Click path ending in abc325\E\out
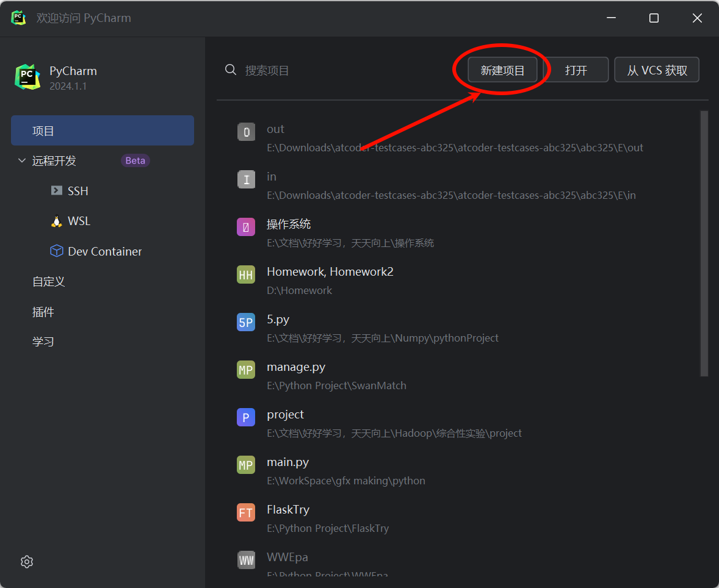The height and width of the screenshot is (588, 719). point(455,148)
